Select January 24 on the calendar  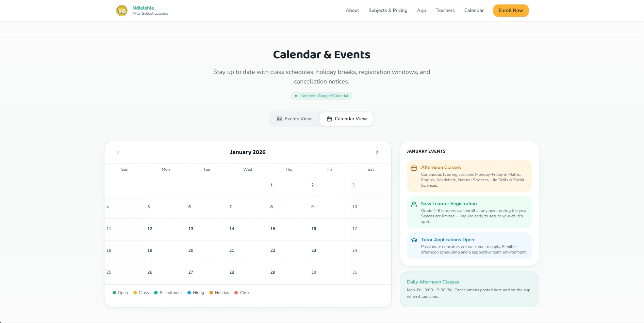tap(370, 251)
